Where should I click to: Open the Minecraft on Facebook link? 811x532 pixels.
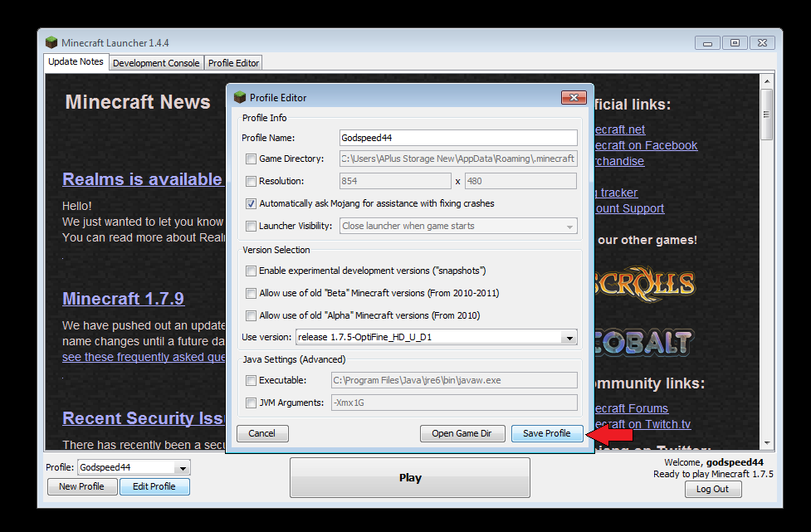click(x=646, y=145)
